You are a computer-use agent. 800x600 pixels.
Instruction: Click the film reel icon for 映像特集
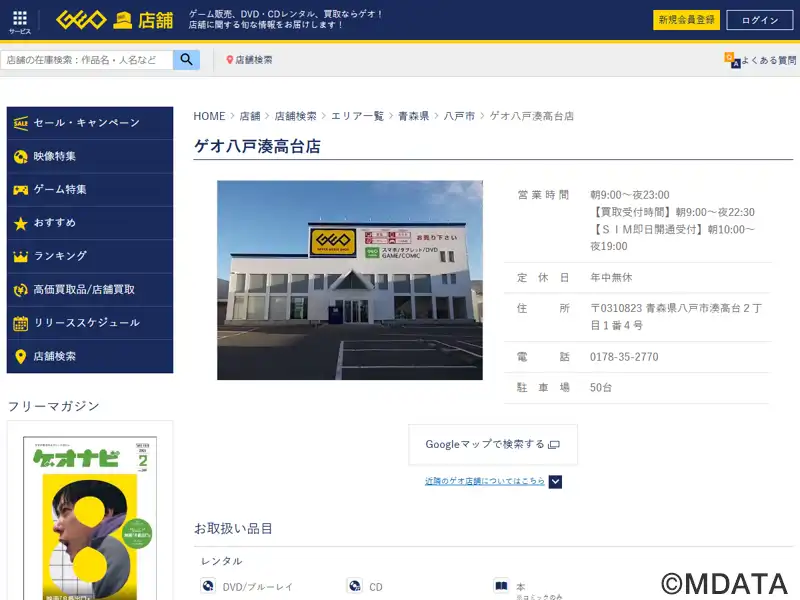click(20, 157)
